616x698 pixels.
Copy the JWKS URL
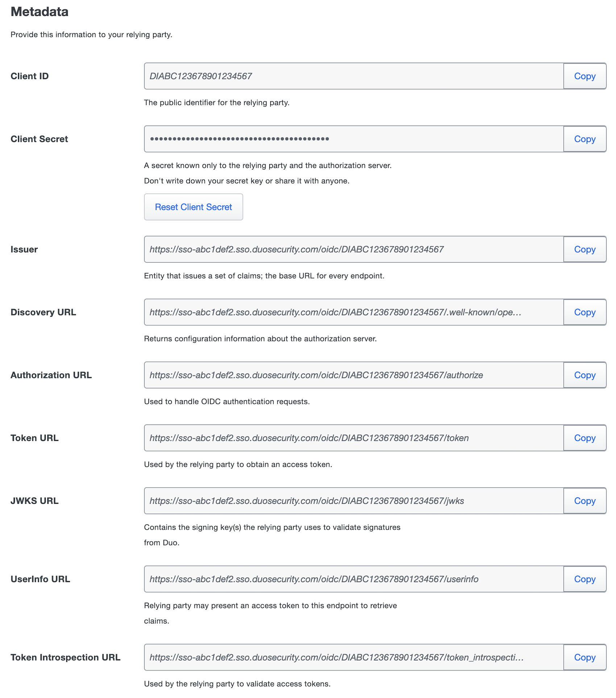[x=584, y=501]
